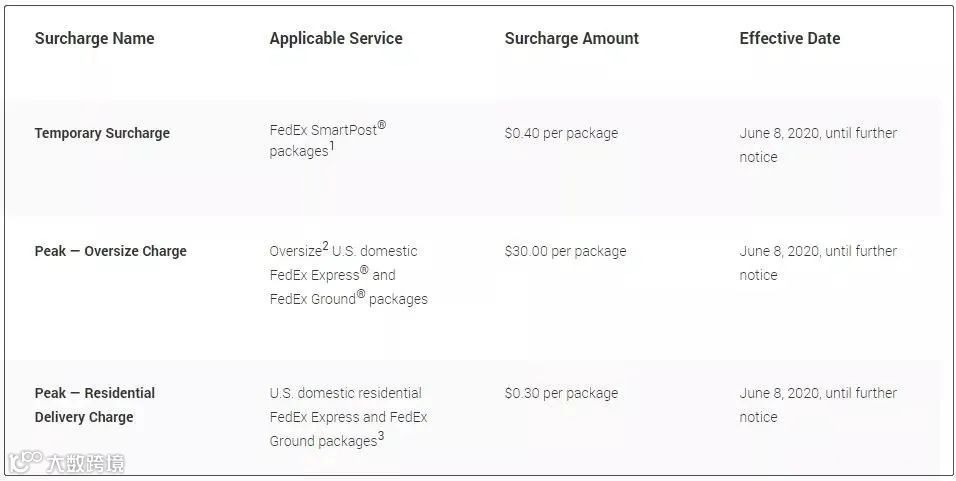Image resolution: width=956 pixels, height=481 pixels.
Task: Select the $0.30 per package amount
Action: pyautogui.click(x=562, y=393)
